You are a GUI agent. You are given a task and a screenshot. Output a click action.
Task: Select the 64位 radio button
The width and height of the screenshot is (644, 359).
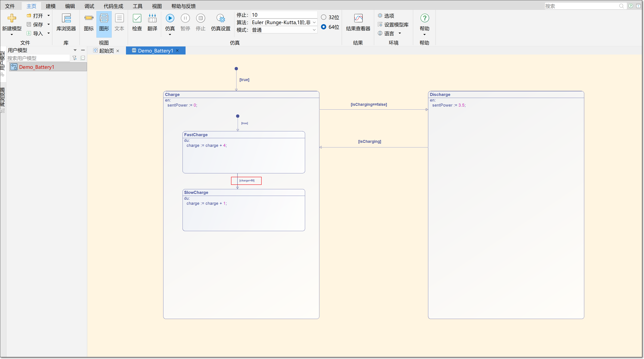coord(323,27)
